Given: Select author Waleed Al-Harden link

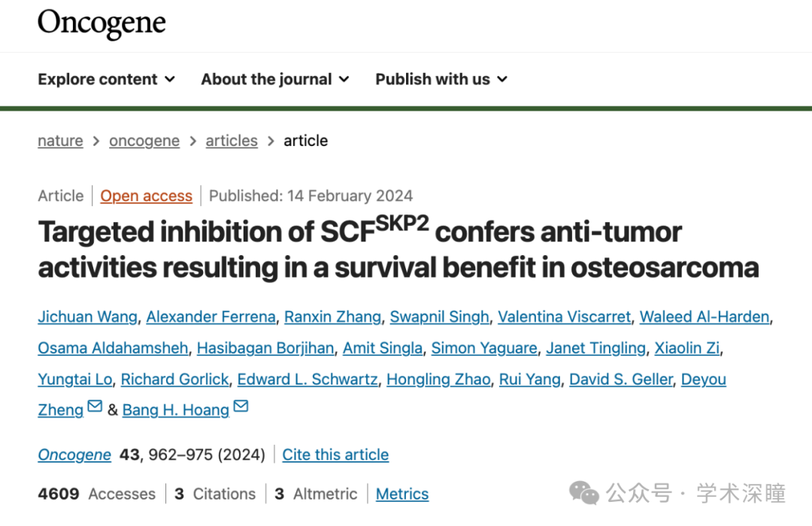Looking at the screenshot, I should click(x=704, y=317).
